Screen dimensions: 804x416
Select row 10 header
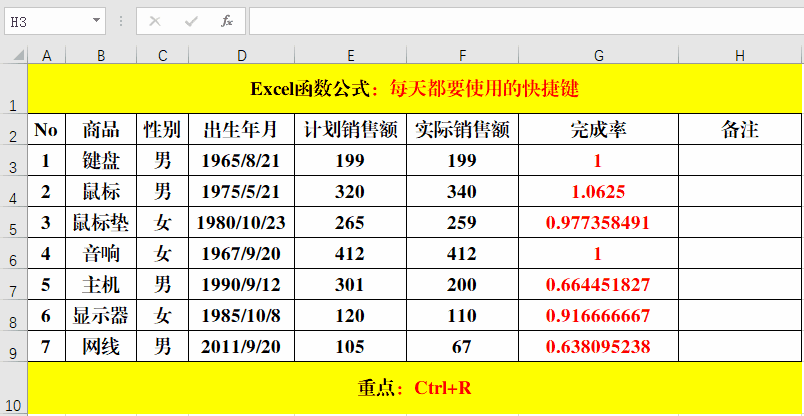pos(14,388)
